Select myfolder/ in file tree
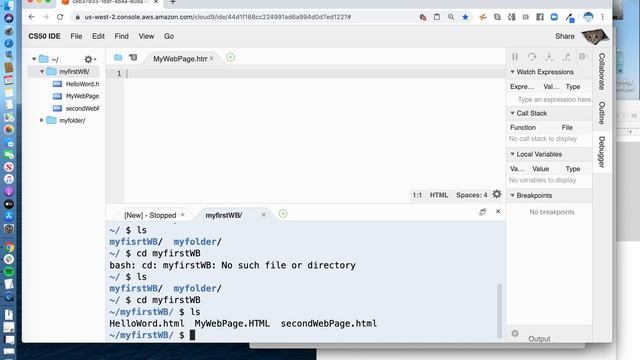 pyautogui.click(x=72, y=120)
